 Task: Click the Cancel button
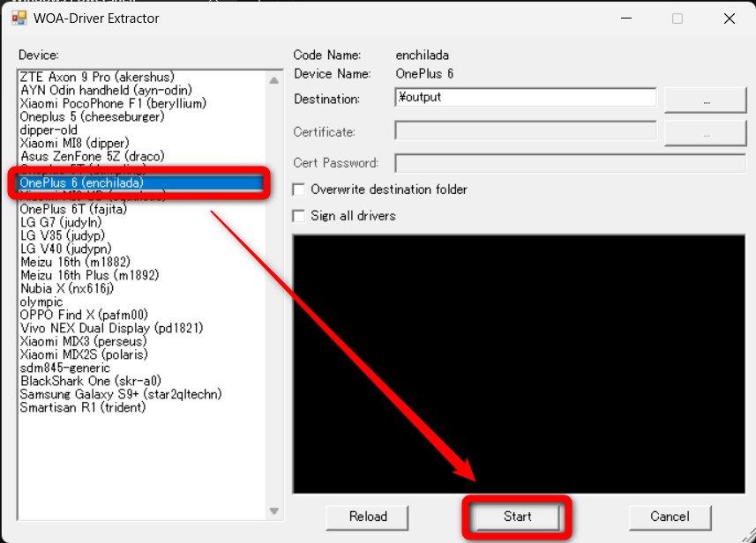670,517
